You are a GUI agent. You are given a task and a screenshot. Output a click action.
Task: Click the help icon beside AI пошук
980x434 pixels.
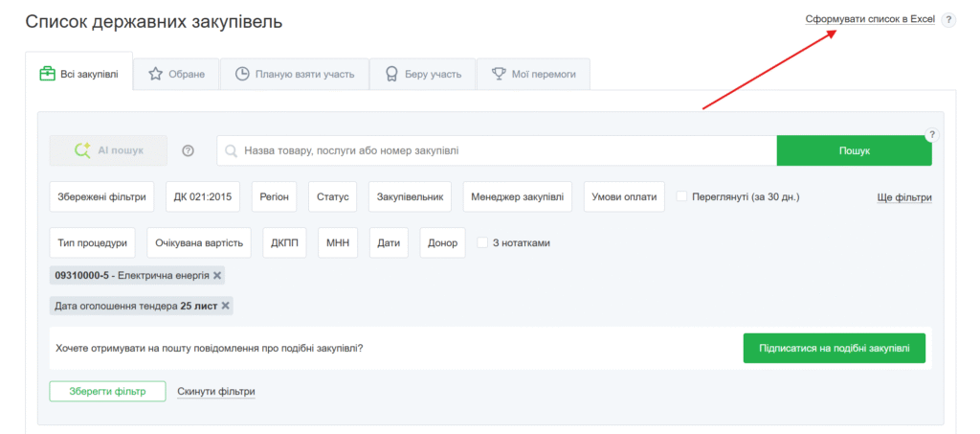coord(188,150)
